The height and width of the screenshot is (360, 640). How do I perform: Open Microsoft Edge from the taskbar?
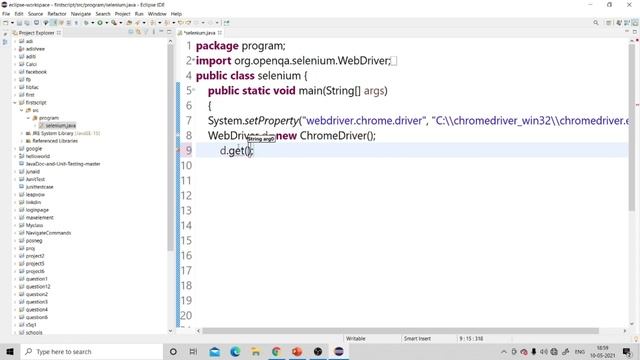click(x=235, y=351)
